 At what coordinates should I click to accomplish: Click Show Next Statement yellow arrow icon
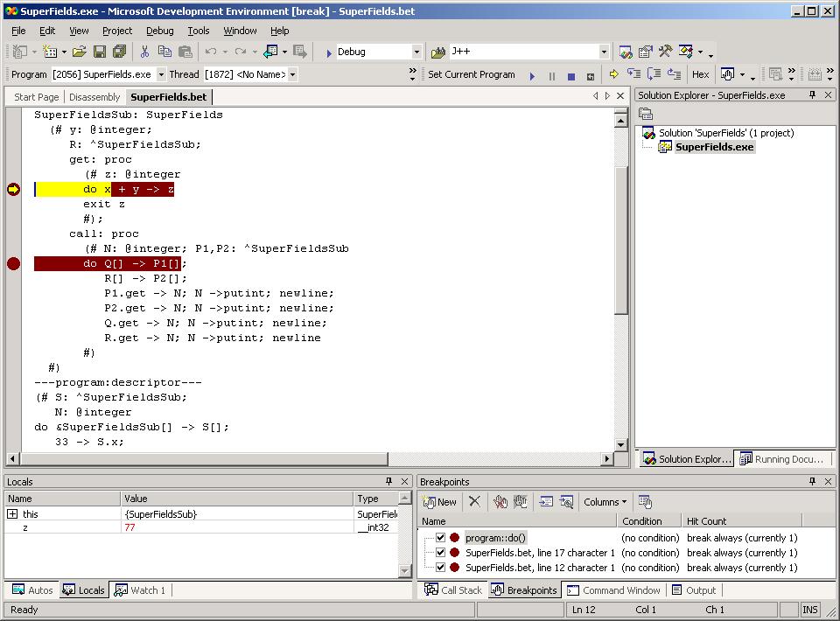pyautogui.click(x=613, y=74)
